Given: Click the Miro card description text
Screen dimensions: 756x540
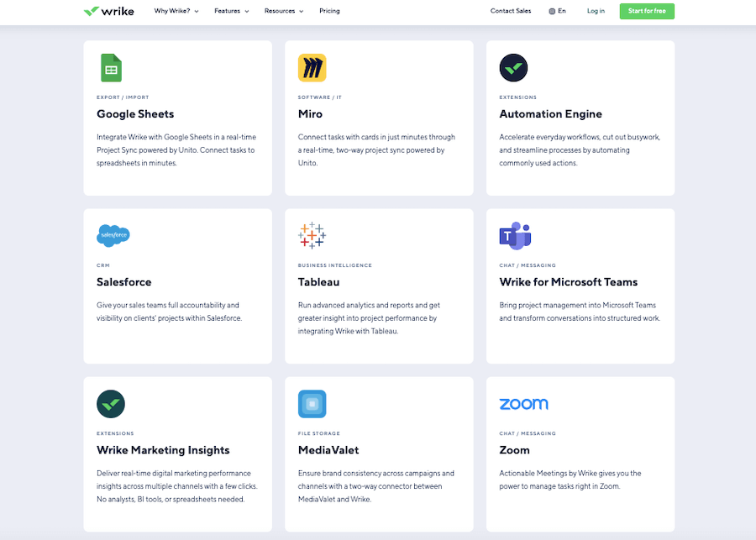Looking at the screenshot, I should pos(376,150).
